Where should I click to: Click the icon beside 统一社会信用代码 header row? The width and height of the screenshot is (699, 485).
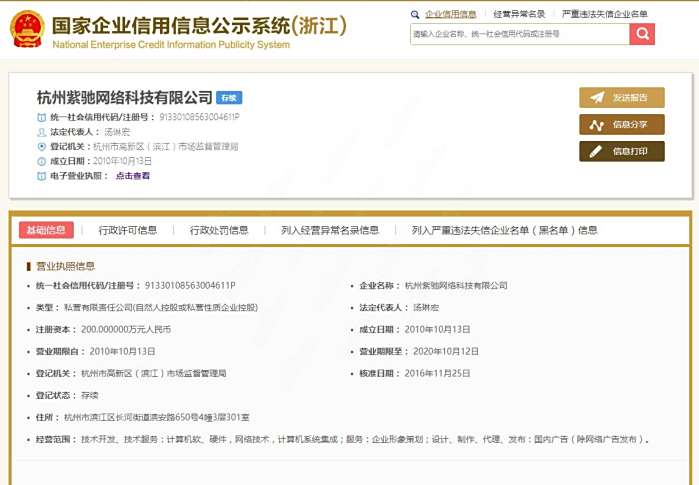41,118
